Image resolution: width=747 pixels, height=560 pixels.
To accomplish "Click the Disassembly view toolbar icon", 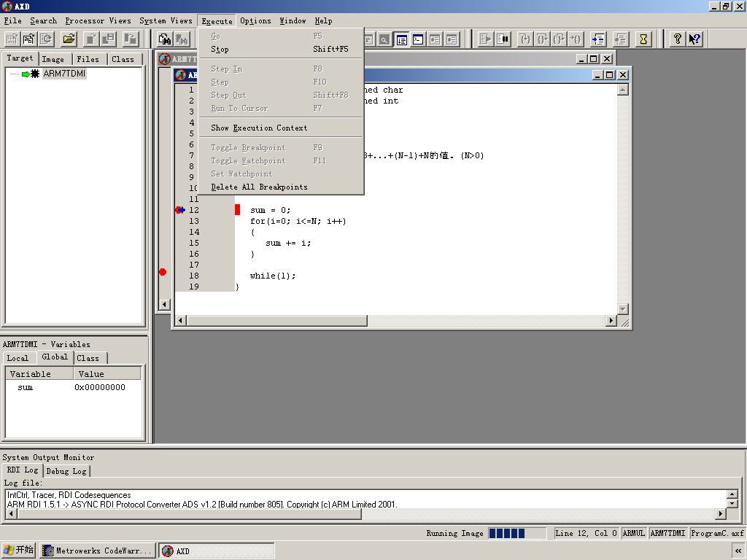I will click(401, 39).
